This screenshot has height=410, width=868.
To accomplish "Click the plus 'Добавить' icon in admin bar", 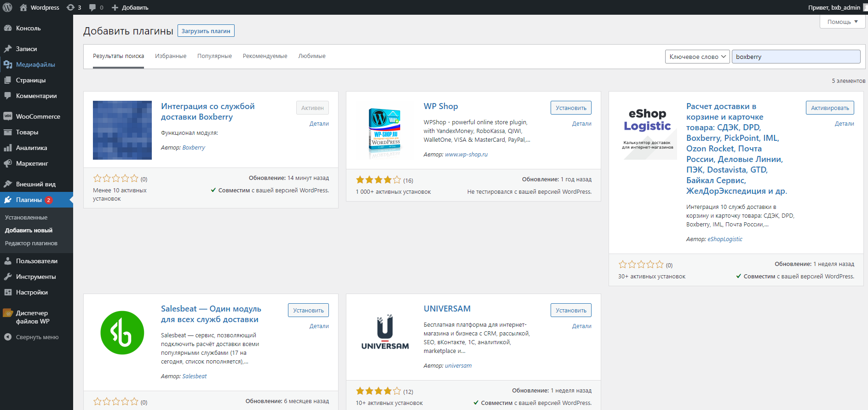I will coord(115,7).
